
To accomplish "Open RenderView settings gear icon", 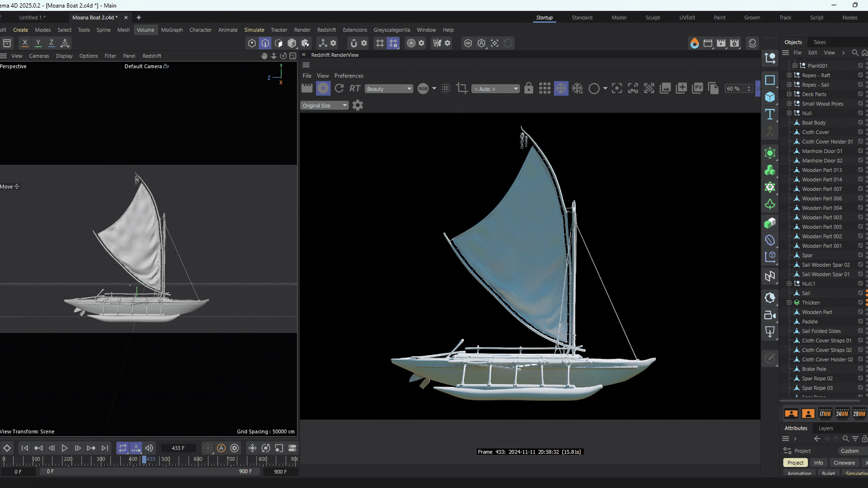I will [x=358, y=105].
